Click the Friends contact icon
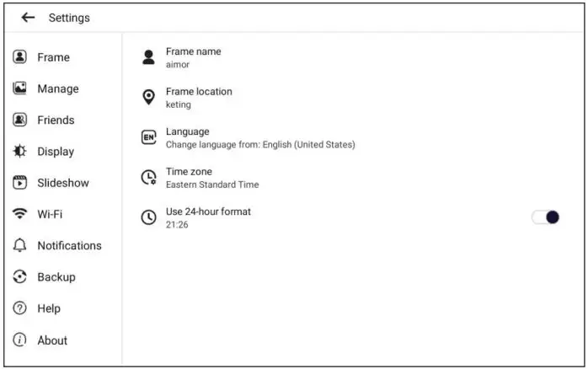The image size is (588, 369). coord(20,120)
